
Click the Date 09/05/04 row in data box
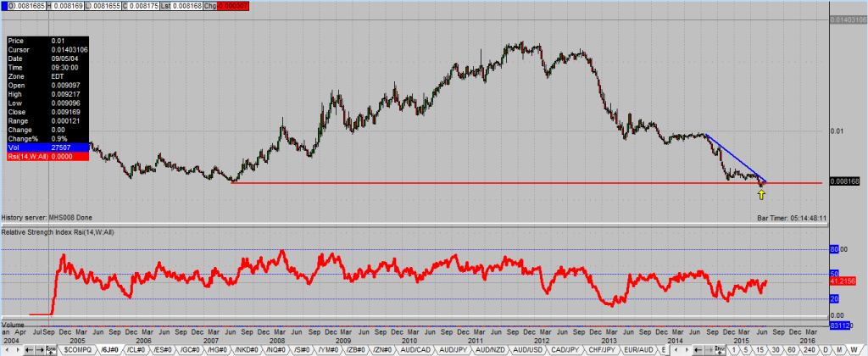(x=47, y=58)
